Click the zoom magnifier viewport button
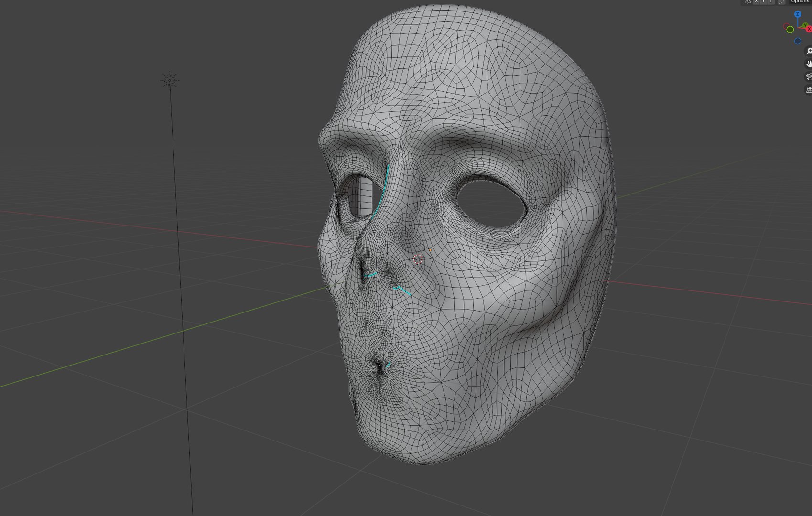Viewport: 812px width, 516px height. (809, 51)
